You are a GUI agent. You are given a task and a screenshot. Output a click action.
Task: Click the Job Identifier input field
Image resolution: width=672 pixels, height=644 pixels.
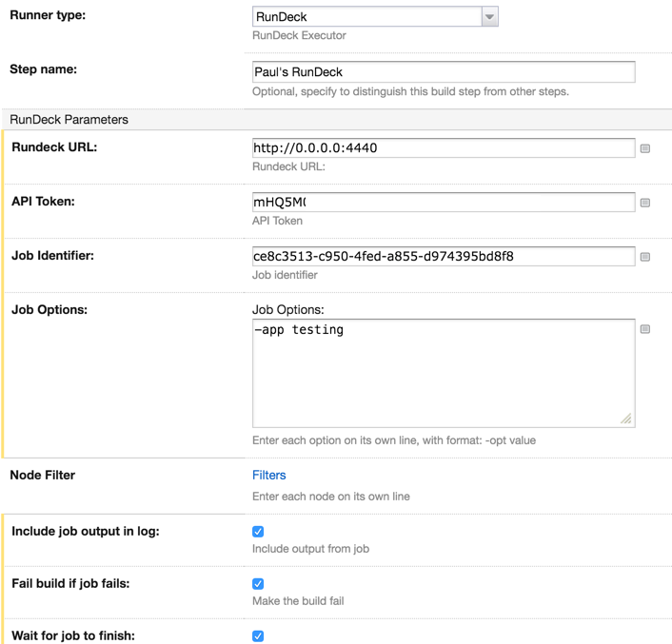[x=444, y=256]
